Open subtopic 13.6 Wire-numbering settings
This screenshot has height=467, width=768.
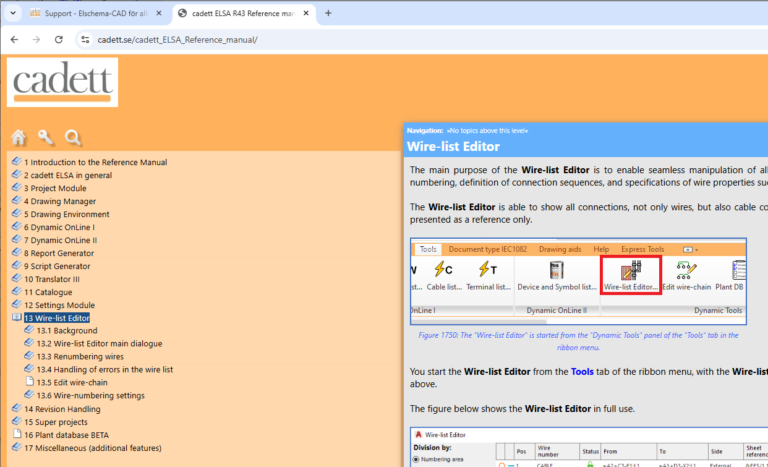point(91,396)
